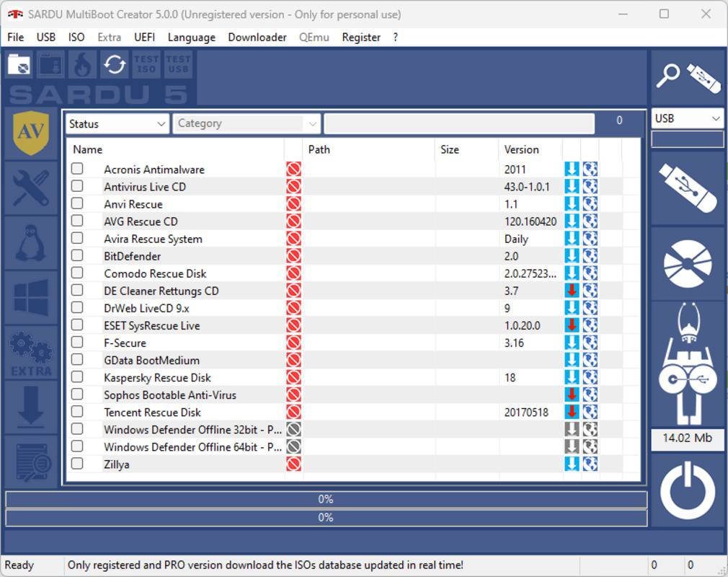The image size is (728, 577).
Task: Open the Downloader arrow sidebar icon
Action: click(x=31, y=408)
